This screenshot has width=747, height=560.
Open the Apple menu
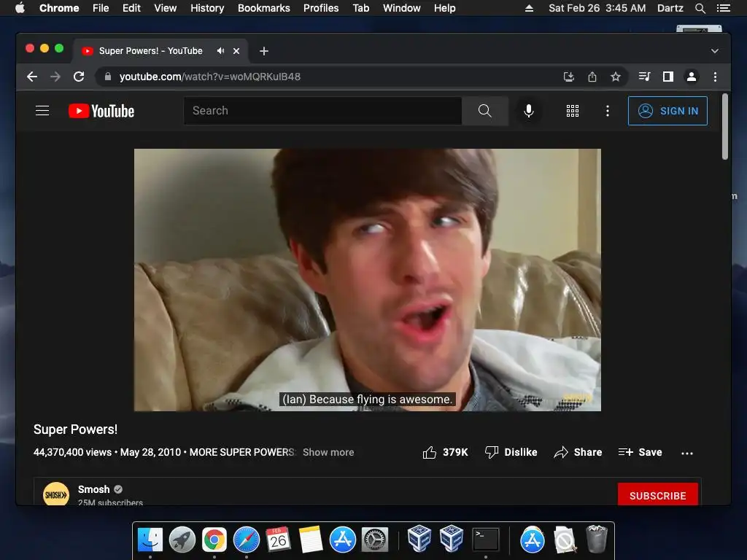(20, 8)
